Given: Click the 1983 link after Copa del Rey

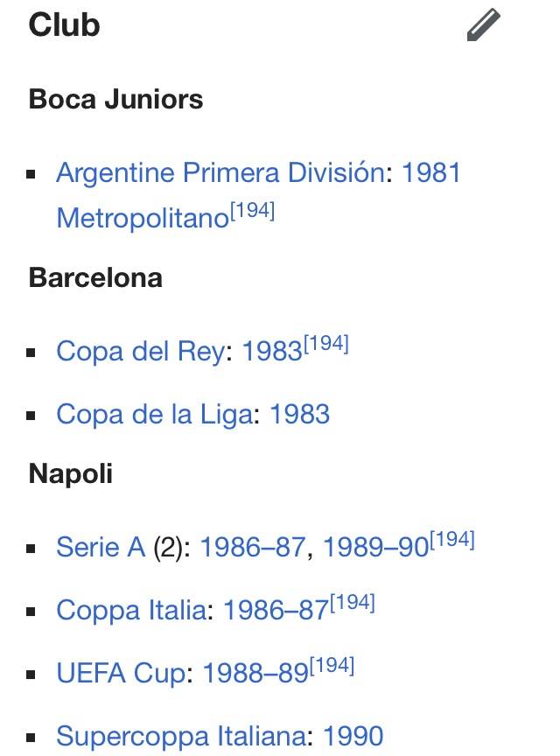Looking at the screenshot, I should (272, 351).
